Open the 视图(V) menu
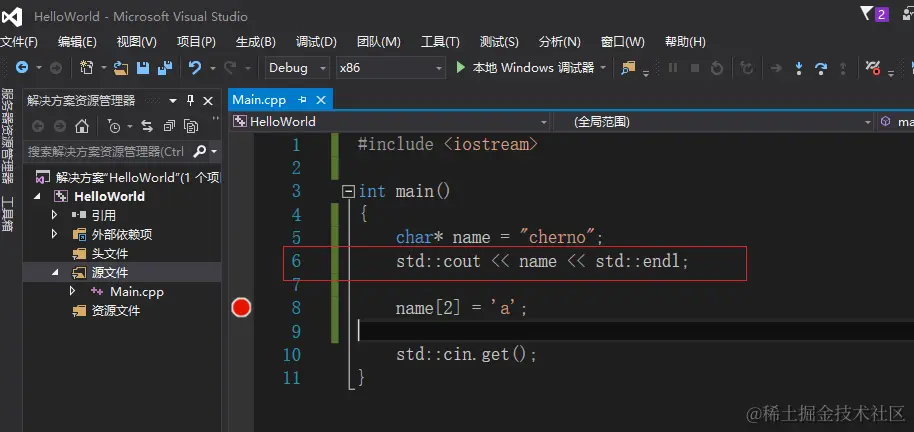 [x=137, y=42]
